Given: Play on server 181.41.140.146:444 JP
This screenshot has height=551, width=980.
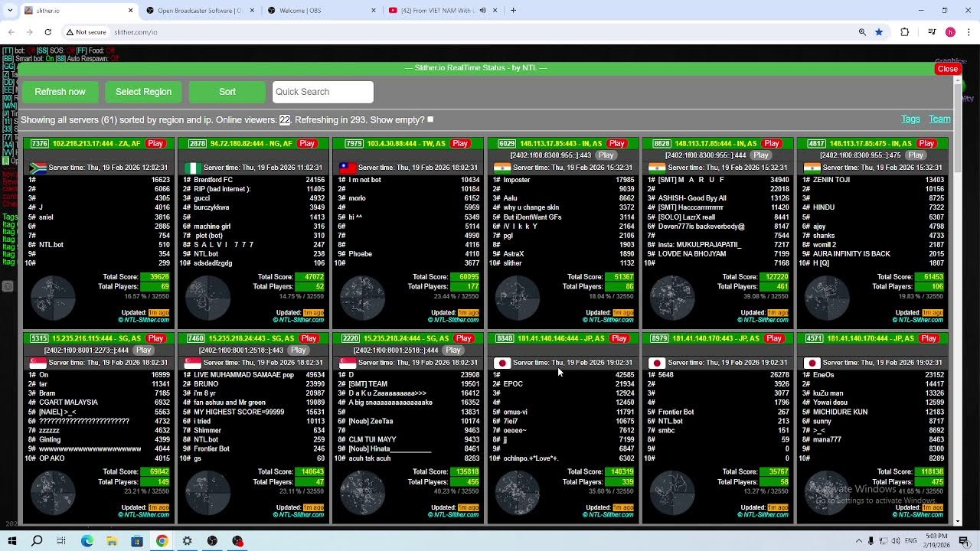Looking at the screenshot, I should 619,338.
